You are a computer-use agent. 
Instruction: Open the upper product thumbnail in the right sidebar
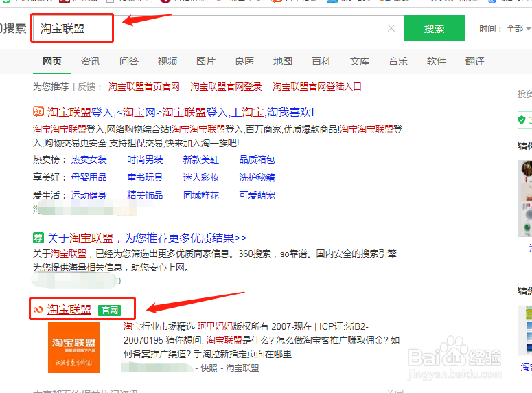[x=524, y=199]
